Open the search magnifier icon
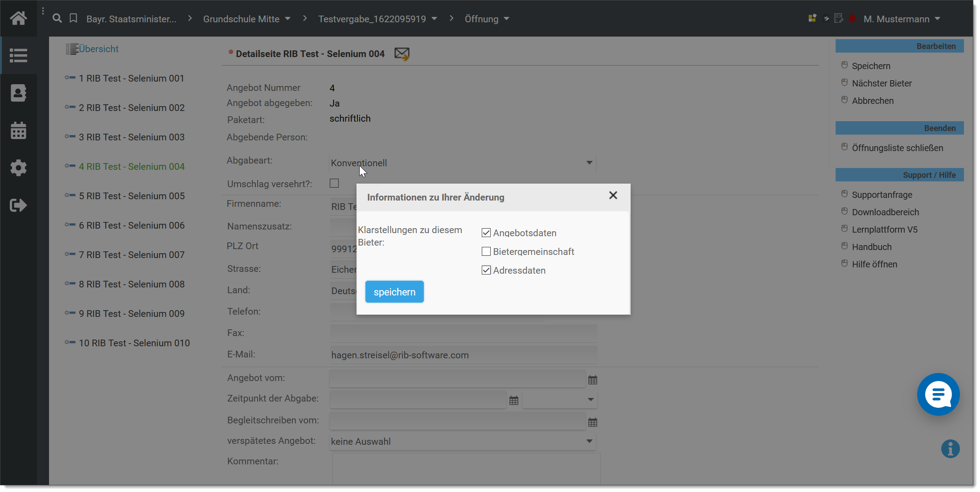 (57, 18)
